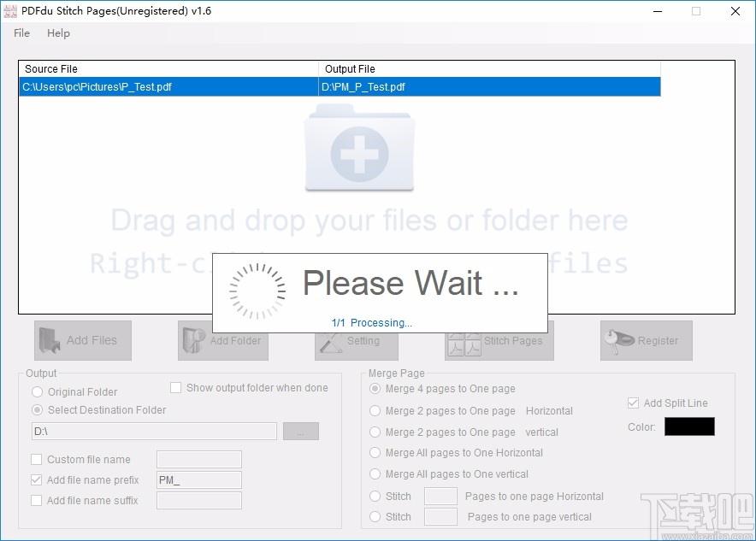This screenshot has width=756, height=541.
Task: Click the PDFdu app icon in title bar
Action: 11,11
